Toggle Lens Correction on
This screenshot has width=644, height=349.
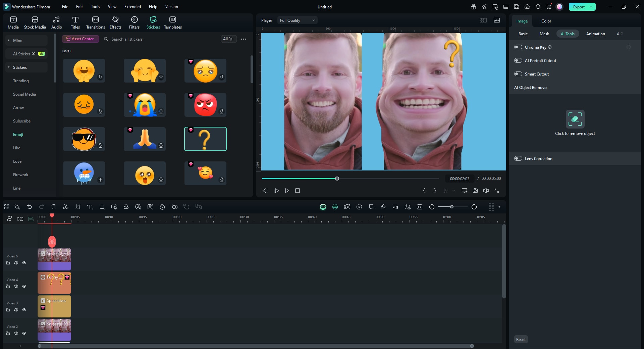tap(518, 158)
